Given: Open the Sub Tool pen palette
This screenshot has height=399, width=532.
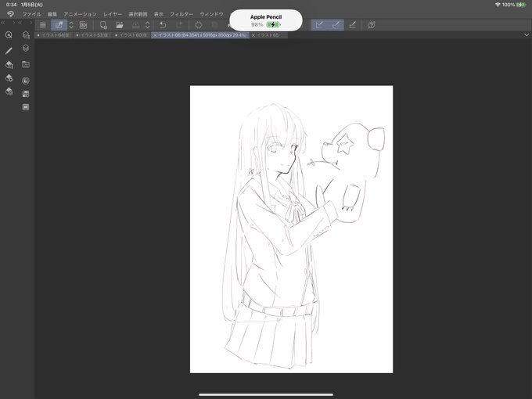Looking at the screenshot, I should coord(9,51).
